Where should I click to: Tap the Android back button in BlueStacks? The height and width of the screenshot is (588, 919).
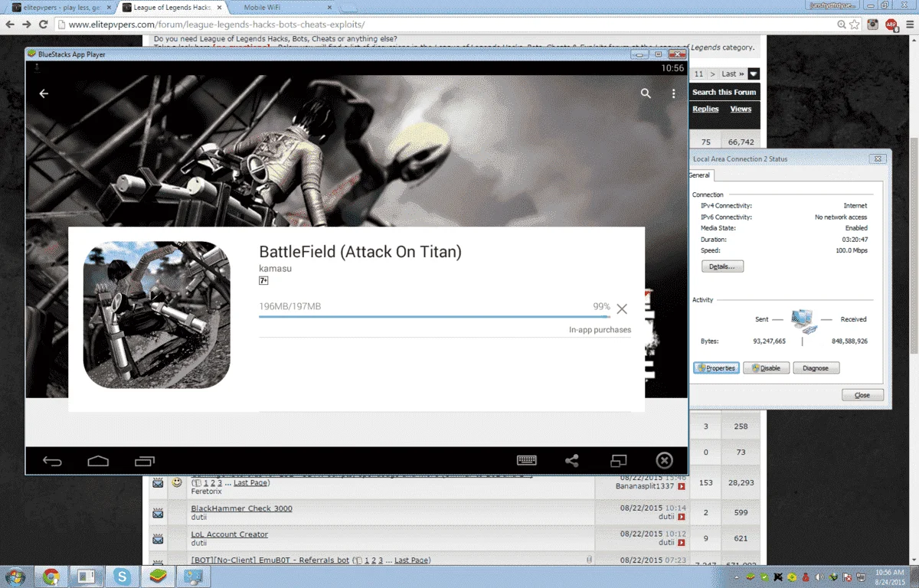(x=52, y=461)
